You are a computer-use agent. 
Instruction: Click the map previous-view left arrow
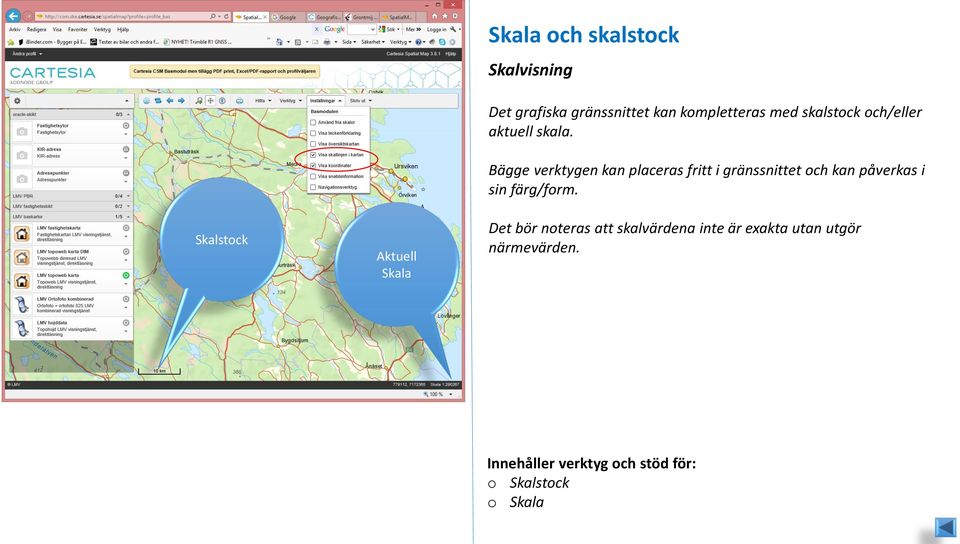[170, 100]
